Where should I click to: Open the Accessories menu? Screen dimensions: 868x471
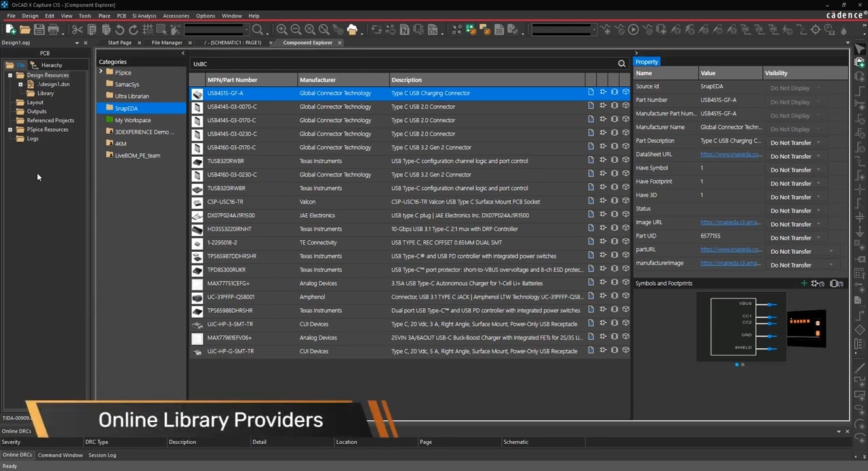[176, 16]
